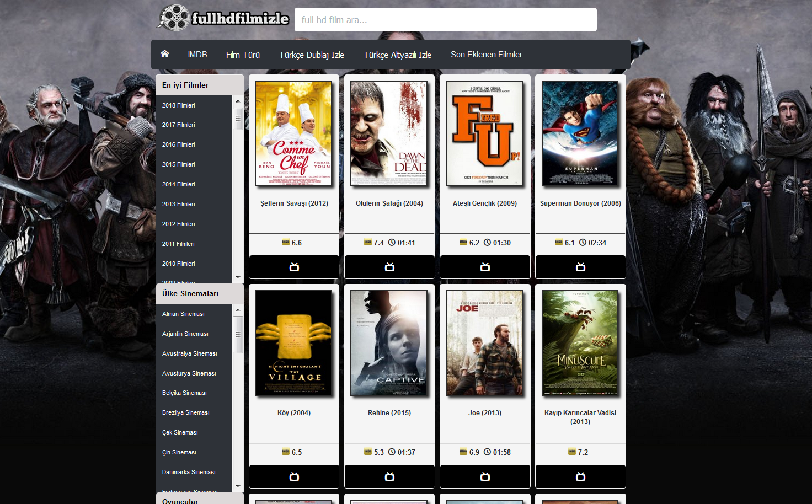812x504 pixels.
Task: Open Son Eklenen Filmler
Action: pos(487,55)
